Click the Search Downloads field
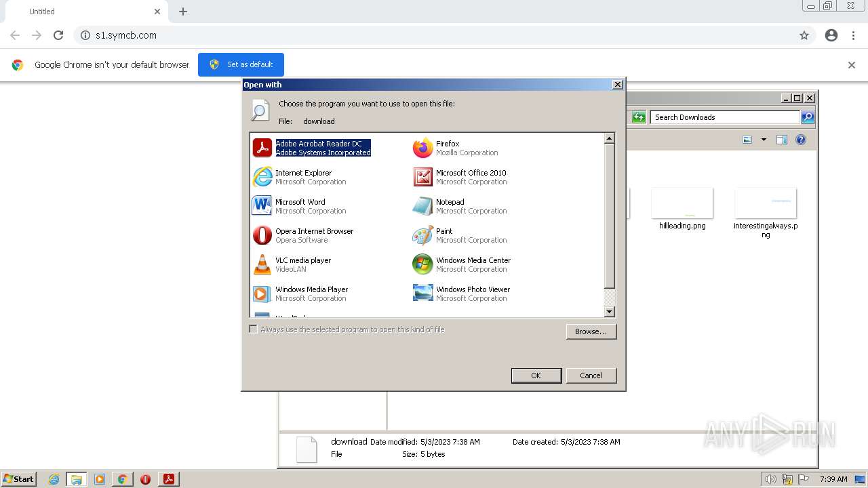 pyautogui.click(x=726, y=117)
